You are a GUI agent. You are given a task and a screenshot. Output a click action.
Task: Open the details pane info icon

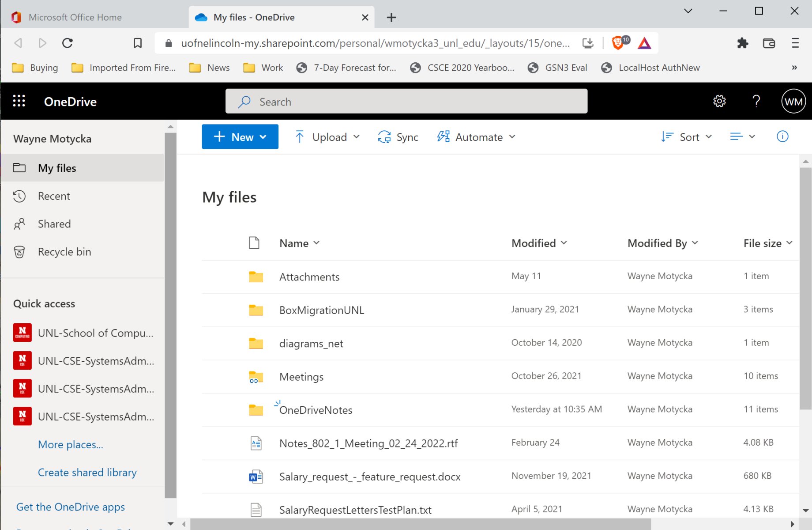pos(782,136)
